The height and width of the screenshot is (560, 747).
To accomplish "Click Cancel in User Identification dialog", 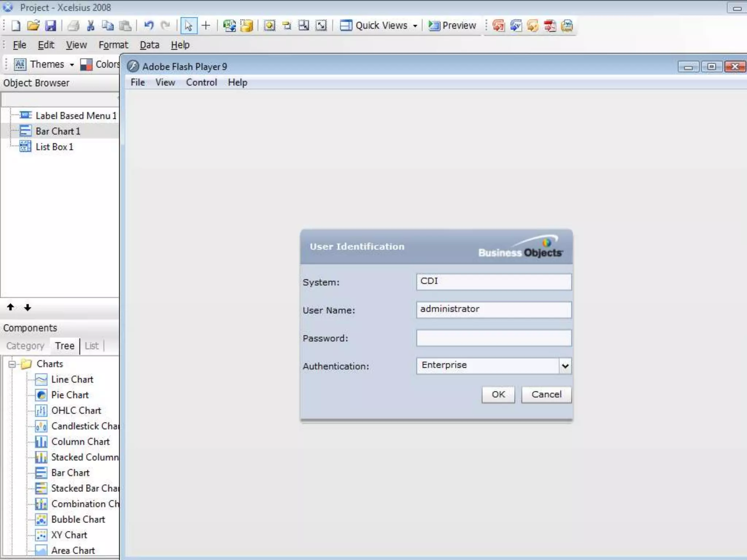I will (x=546, y=395).
